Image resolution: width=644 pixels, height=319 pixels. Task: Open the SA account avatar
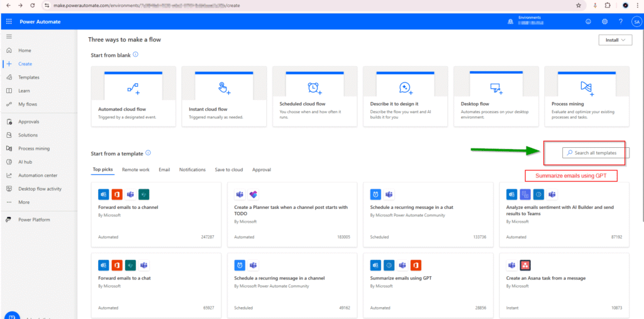636,21
